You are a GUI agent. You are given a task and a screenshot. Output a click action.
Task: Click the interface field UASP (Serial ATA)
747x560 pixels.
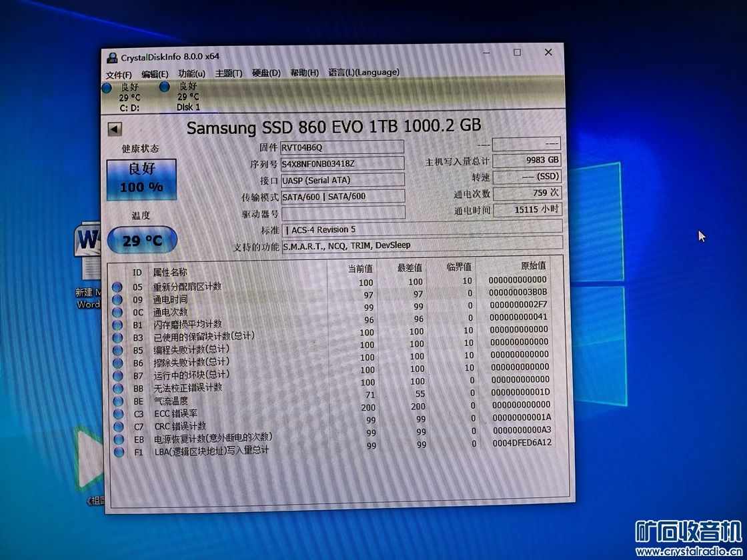point(343,180)
